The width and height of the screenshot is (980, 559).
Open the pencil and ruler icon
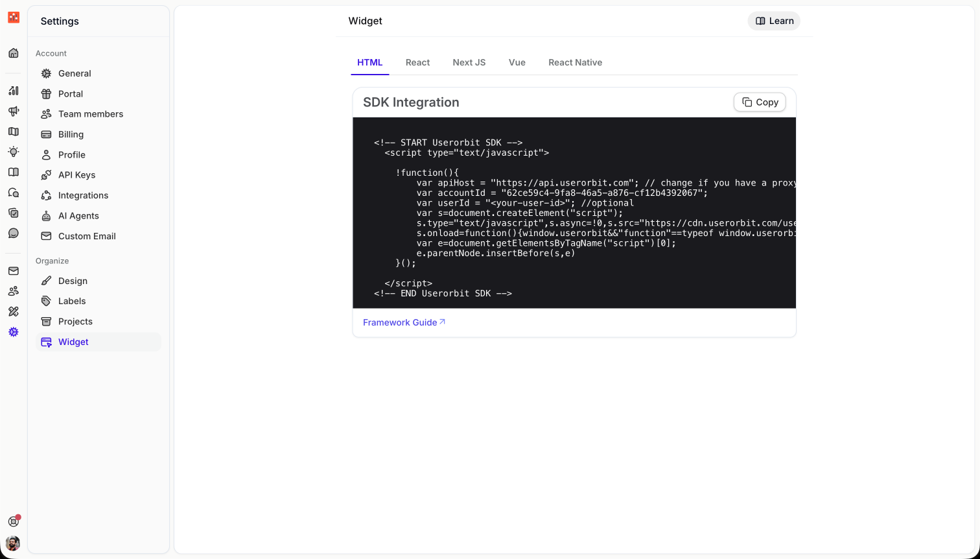tap(14, 312)
